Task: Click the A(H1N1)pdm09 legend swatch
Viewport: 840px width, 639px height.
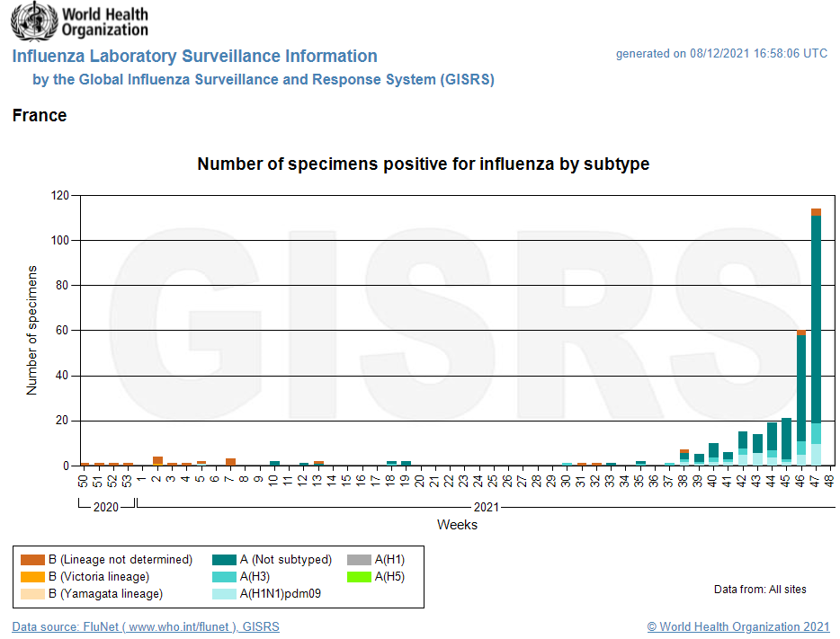Action: (224, 593)
